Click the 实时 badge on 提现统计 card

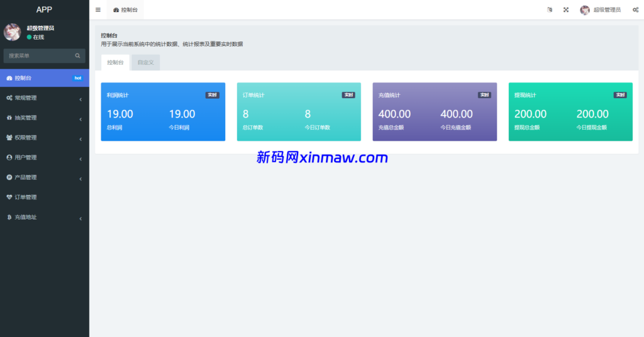coord(620,95)
